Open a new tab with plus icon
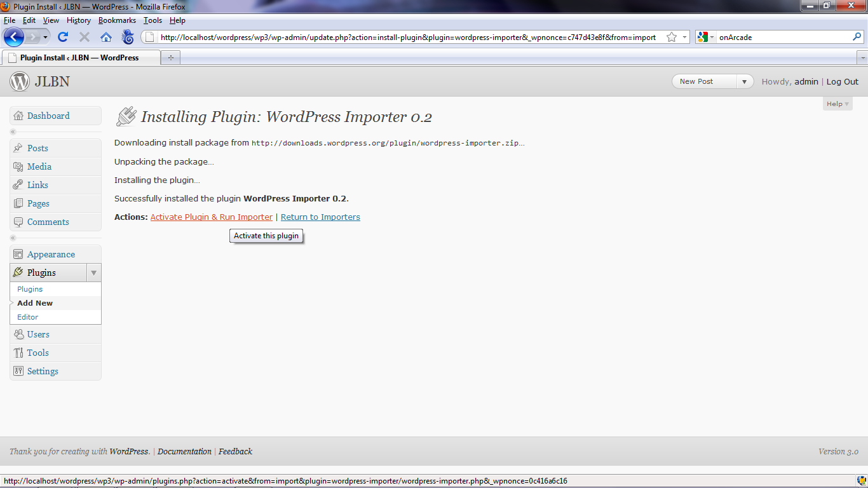The width and height of the screenshot is (868, 488). [170, 58]
